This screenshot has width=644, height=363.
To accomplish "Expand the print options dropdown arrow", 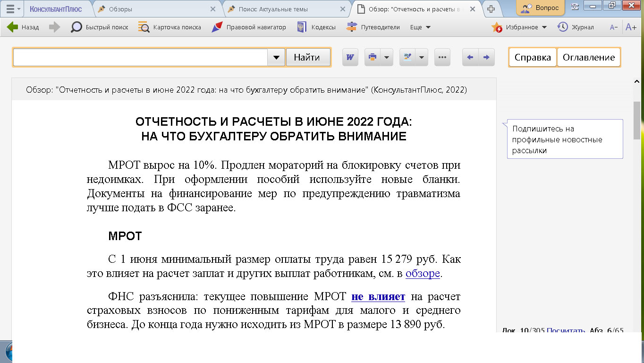I will click(387, 57).
